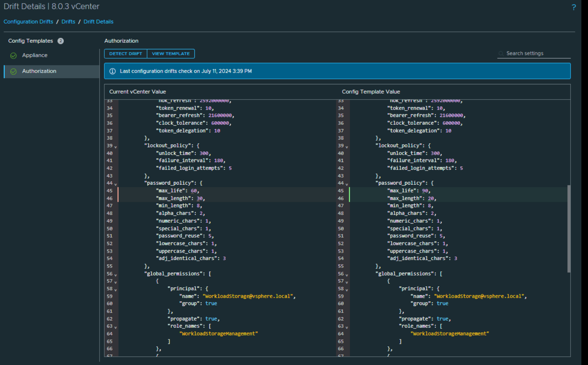Image resolution: width=588 pixels, height=365 pixels.
Task: Fold role_names at line 63 in right pane
Action: [346, 327]
